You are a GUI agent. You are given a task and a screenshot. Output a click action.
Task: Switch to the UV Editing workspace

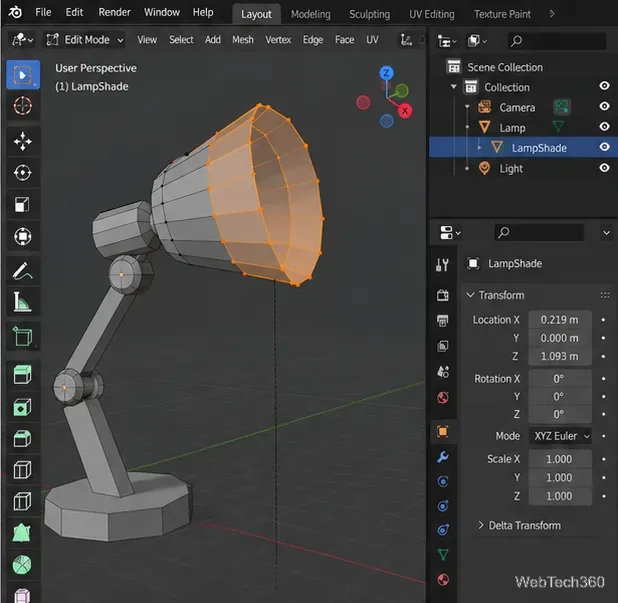(x=432, y=14)
